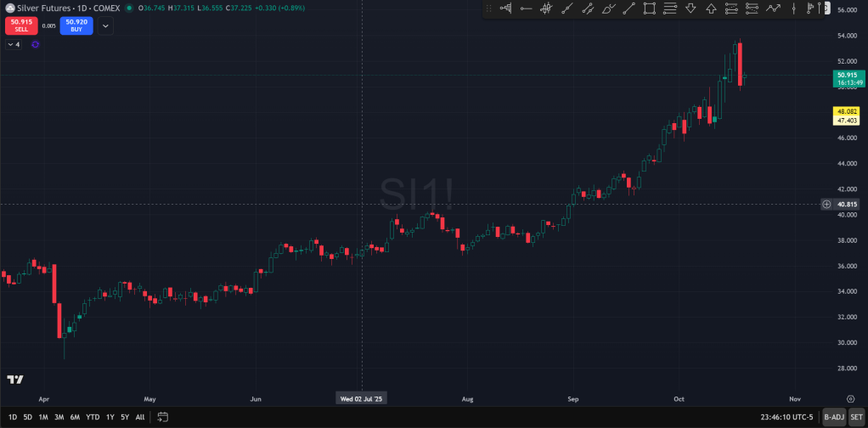Switch chart range to 3M
This screenshot has height=428, width=868.
tap(59, 417)
